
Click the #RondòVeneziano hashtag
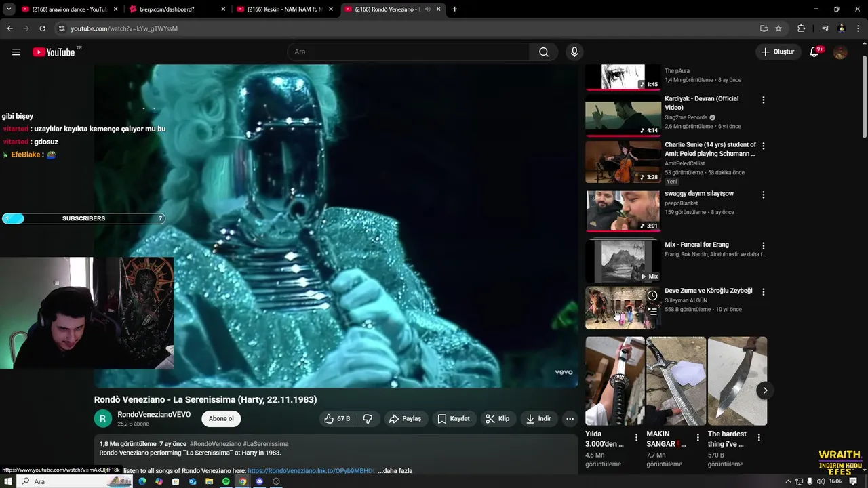[215, 444]
